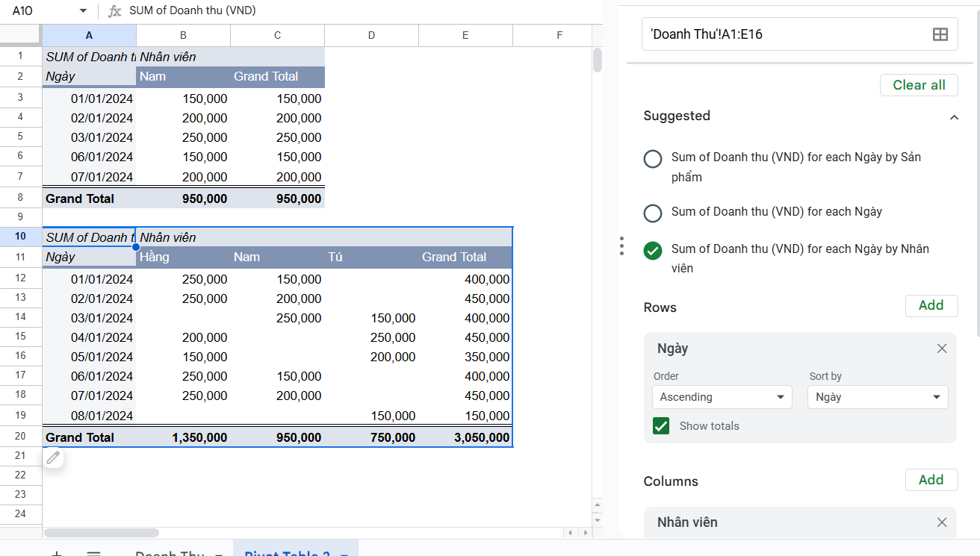The width and height of the screenshot is (980, 556).
Task: Select row 10 header
Action: coord(21,237)
